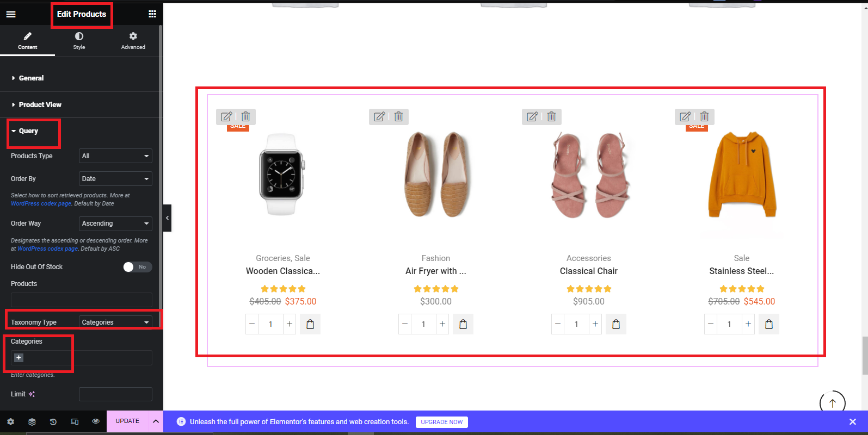Add the Air Fryer product to cart
Viewport: 868px width, 435px height.
463,324
